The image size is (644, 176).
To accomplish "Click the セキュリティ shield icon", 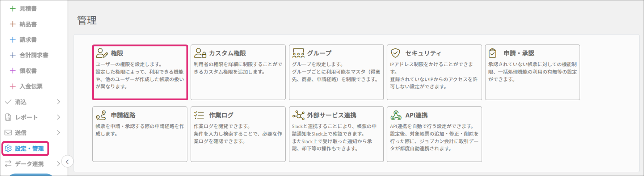I will click(x=395, y=53).
